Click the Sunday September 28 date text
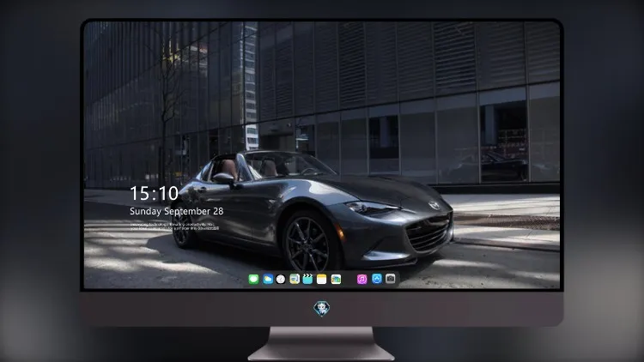This screenshot has height=362, width=644. (x=177, y=211)
